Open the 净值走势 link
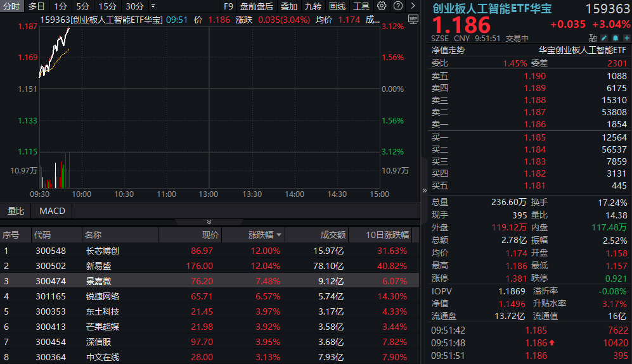Image resolution: width=632 pixels, height=364 pixels. (448, 50)
